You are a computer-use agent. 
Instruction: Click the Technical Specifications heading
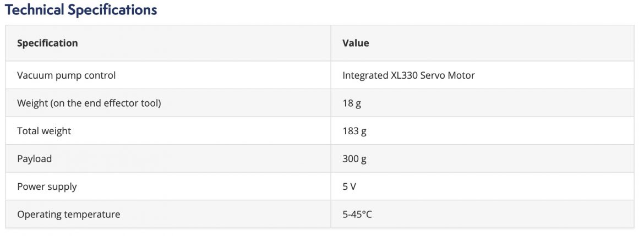click(81, 10)
